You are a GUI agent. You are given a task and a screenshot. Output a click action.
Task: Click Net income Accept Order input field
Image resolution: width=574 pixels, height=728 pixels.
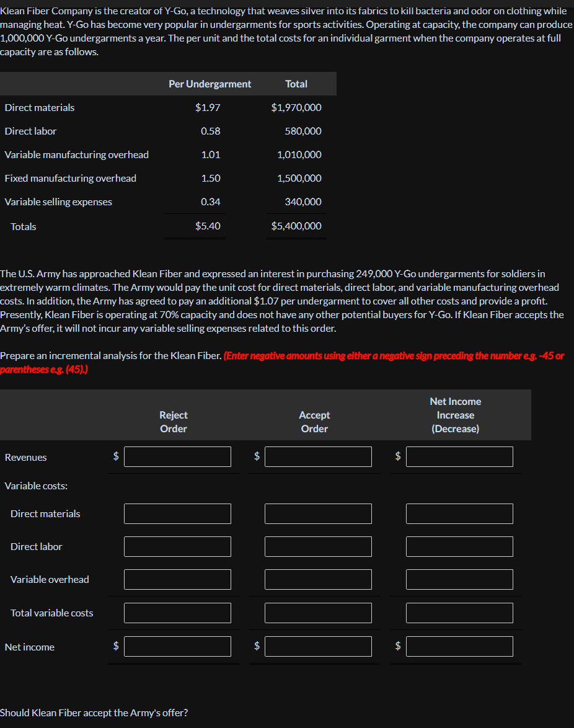tap(319, 646)
